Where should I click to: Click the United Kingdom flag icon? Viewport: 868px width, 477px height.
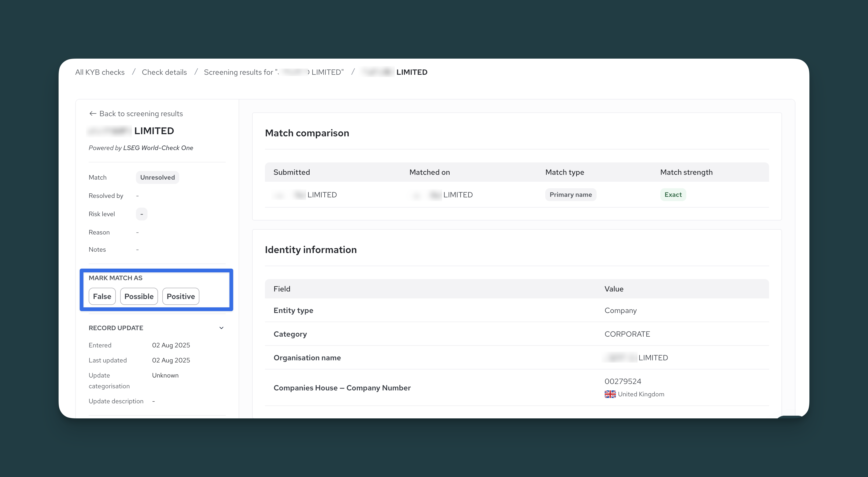(x=610, y=394)
